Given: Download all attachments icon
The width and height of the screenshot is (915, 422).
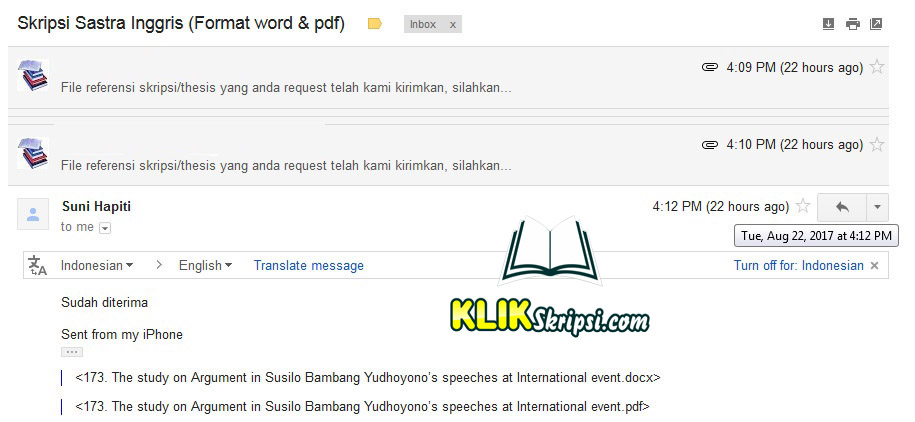Looking at the screenshot, I should coord(828,24).
